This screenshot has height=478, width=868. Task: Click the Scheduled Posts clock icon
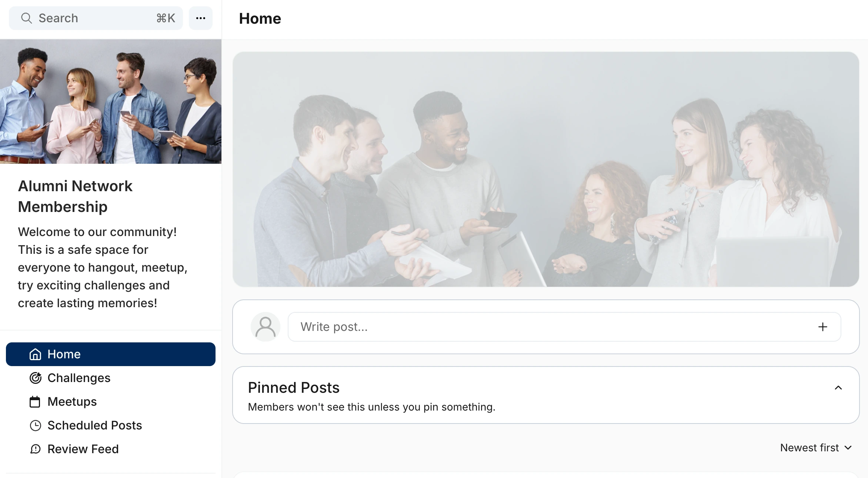click(x=35, y=425)
